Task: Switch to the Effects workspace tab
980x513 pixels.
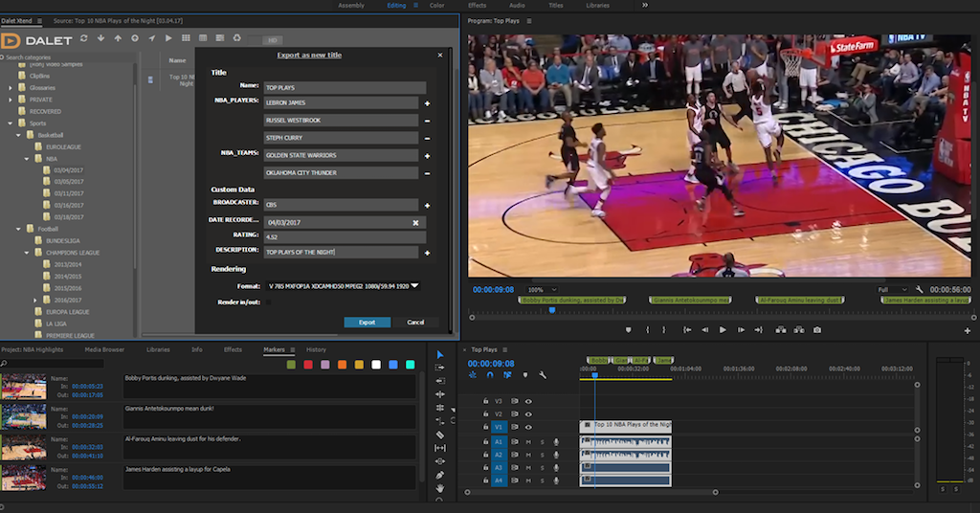Action: [477, 5]
